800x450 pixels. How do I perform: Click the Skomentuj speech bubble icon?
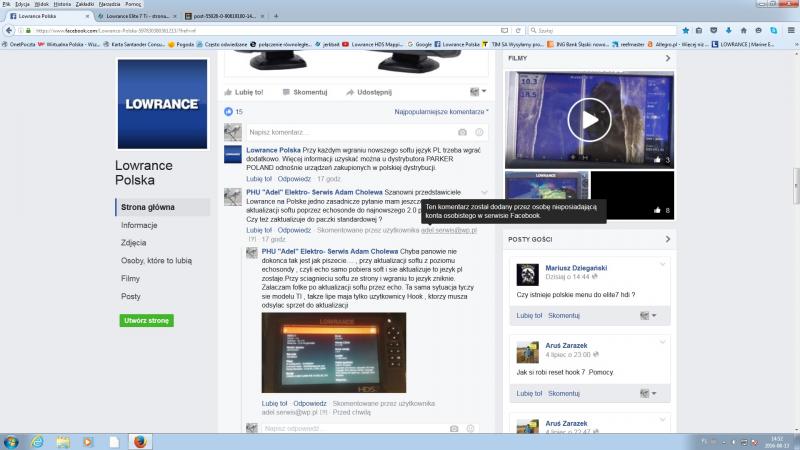click(285, 91)
